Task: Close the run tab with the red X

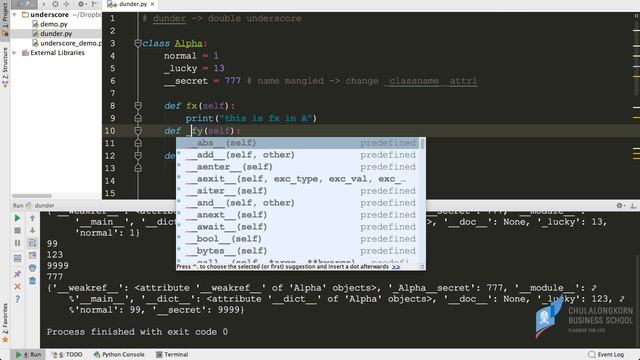Action: 17,287
